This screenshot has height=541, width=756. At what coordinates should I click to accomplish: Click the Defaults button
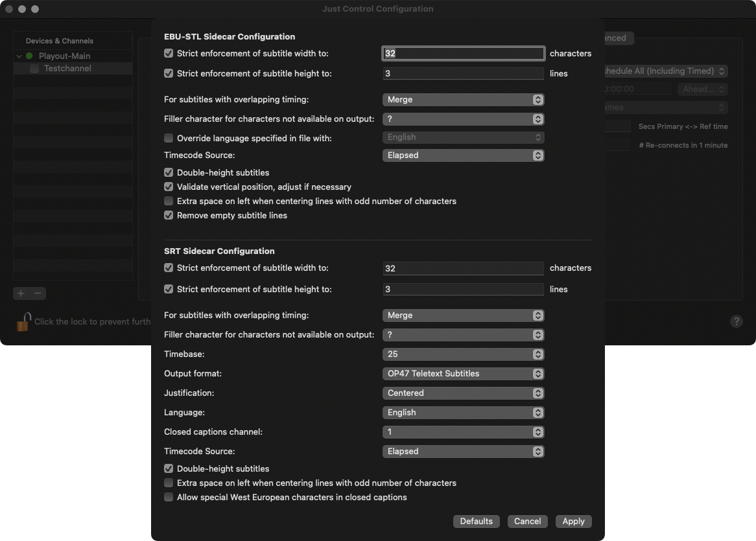tap(476, 522)
